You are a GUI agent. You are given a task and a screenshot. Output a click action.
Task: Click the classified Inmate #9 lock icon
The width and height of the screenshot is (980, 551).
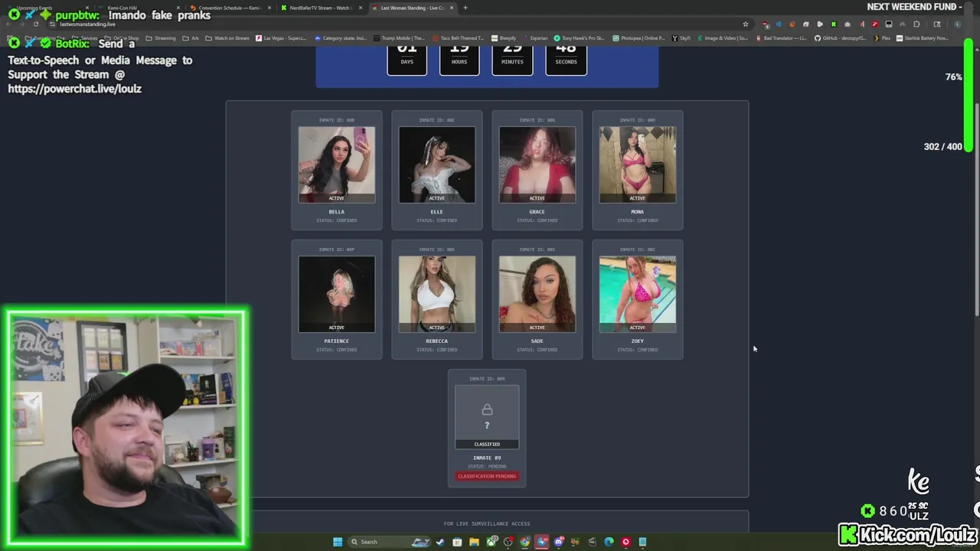(487, 410)
